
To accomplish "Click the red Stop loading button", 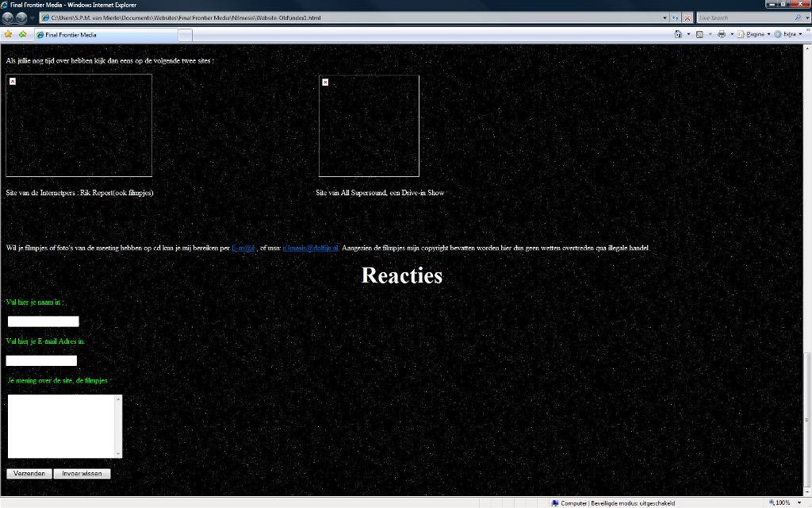I will 688,17.
